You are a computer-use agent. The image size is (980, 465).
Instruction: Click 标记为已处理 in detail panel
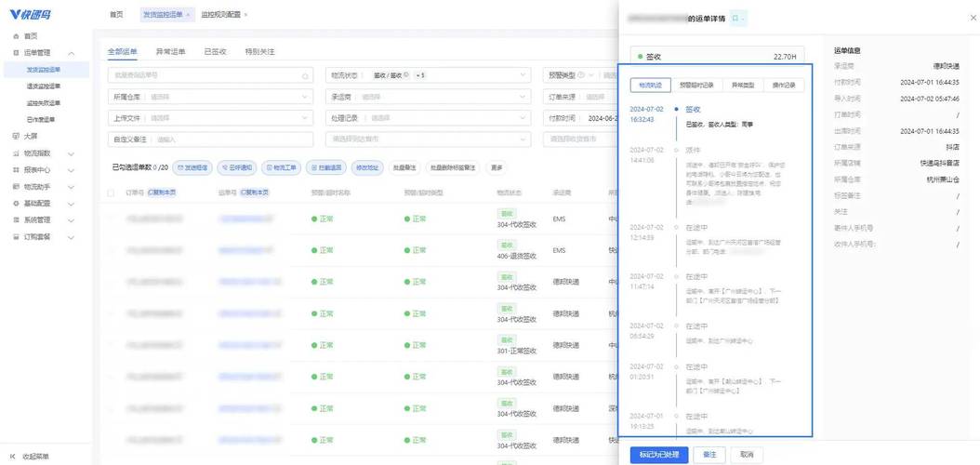click(658, 455)
